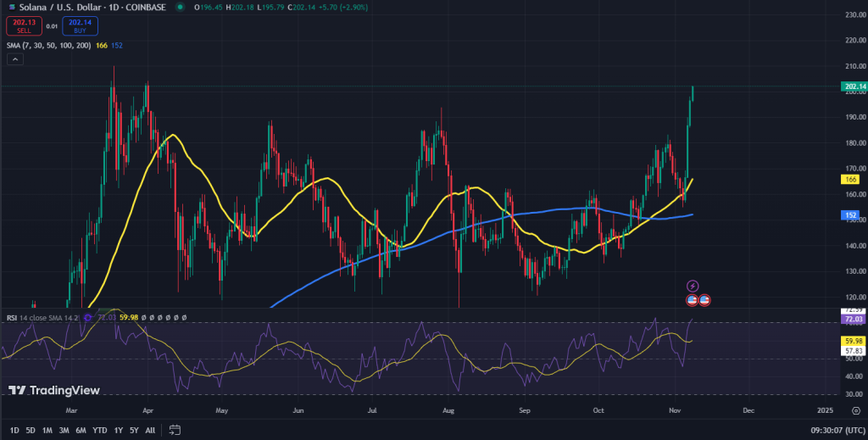The height and width of the screenshot is (440, 868).
Task: Collapse the indicator legend with chevron arrow
Action: click(15, 60)
